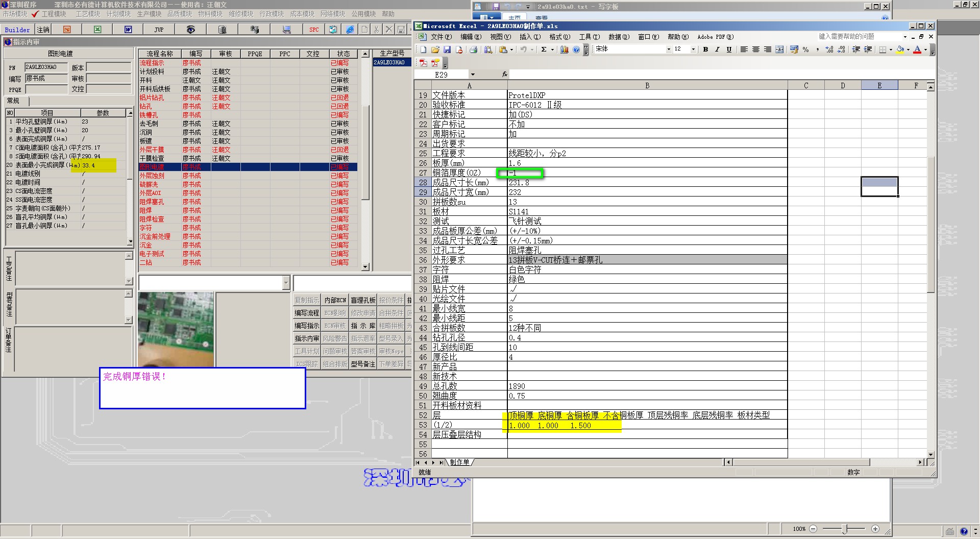Open the 品质模块 menu
This screenshot has width=980, height=539.
[x=180, y=14]
